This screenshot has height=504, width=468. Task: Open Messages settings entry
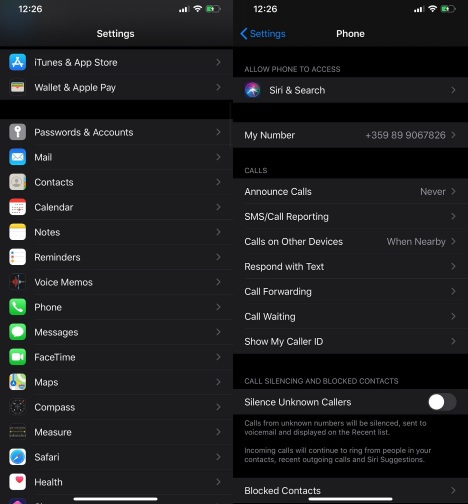116,332
